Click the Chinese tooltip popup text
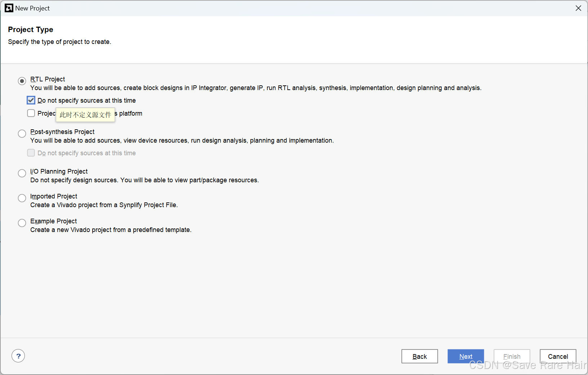 85,115
